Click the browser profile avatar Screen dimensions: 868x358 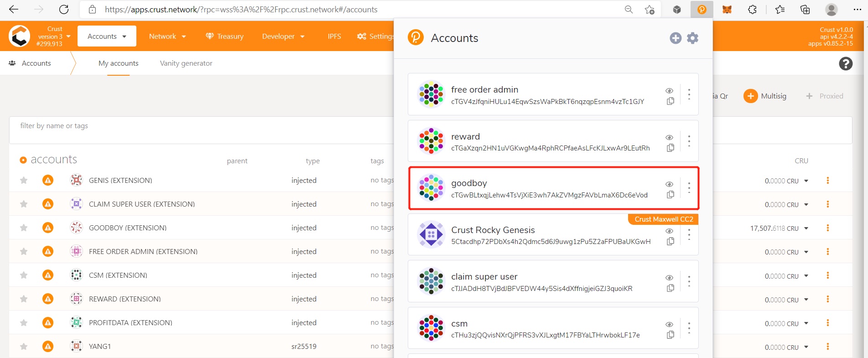[x=832, y=10]
